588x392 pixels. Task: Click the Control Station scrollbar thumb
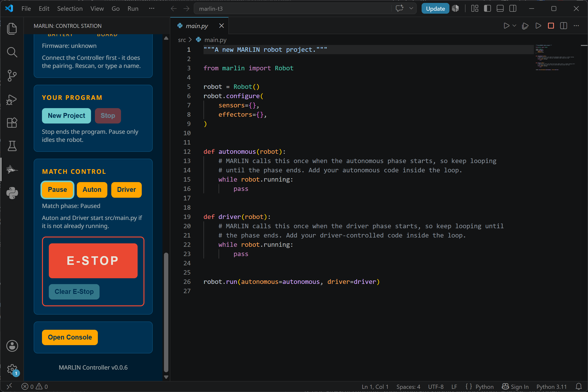coord(166,312)
